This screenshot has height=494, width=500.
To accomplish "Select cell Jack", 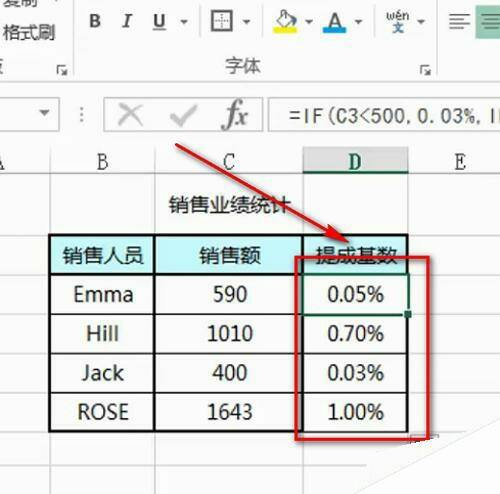I will [x=102, y=373].
